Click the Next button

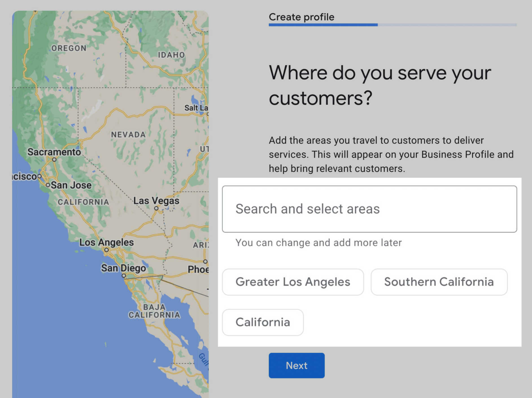click(x=296, y=365)
